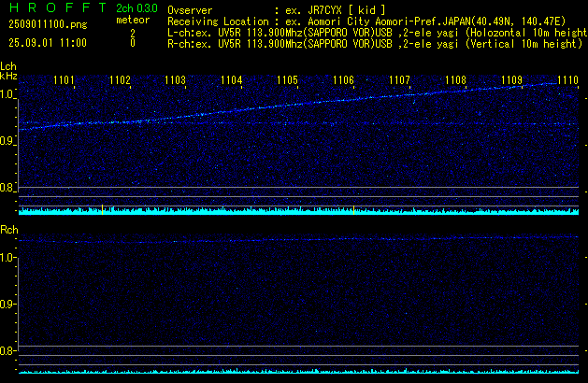Viewport: 588px width, 383px height.
Task: Click yellow meteor marker beneath the 1106 label
Action: coord(353,210)
